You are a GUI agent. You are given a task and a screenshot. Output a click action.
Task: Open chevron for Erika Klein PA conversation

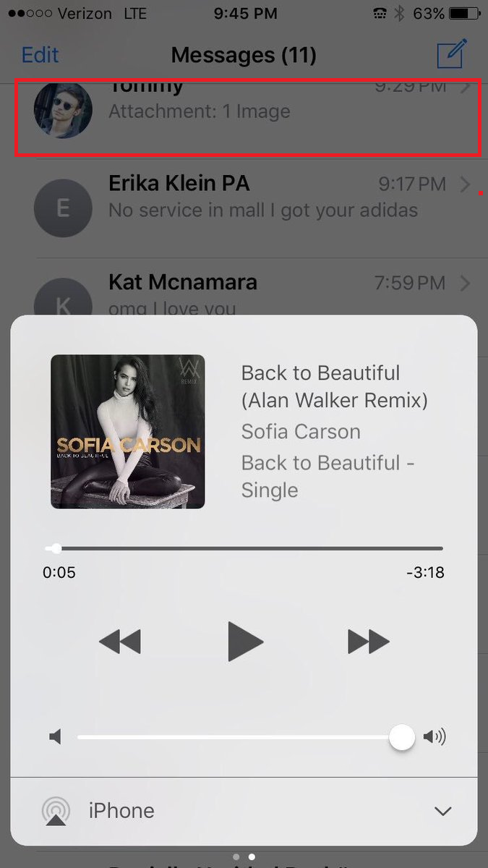click(465, 184)
